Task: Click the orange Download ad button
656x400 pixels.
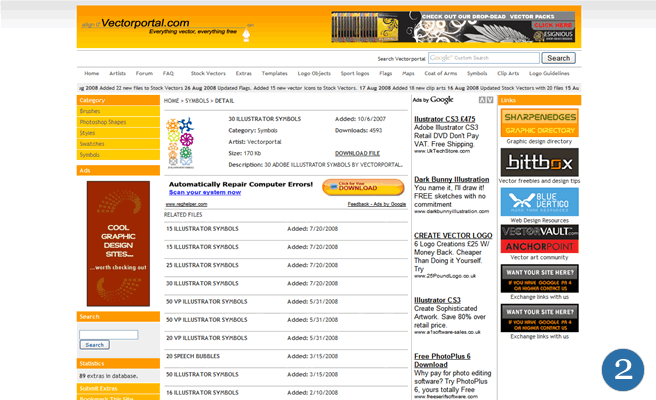Action: (349, 187)
